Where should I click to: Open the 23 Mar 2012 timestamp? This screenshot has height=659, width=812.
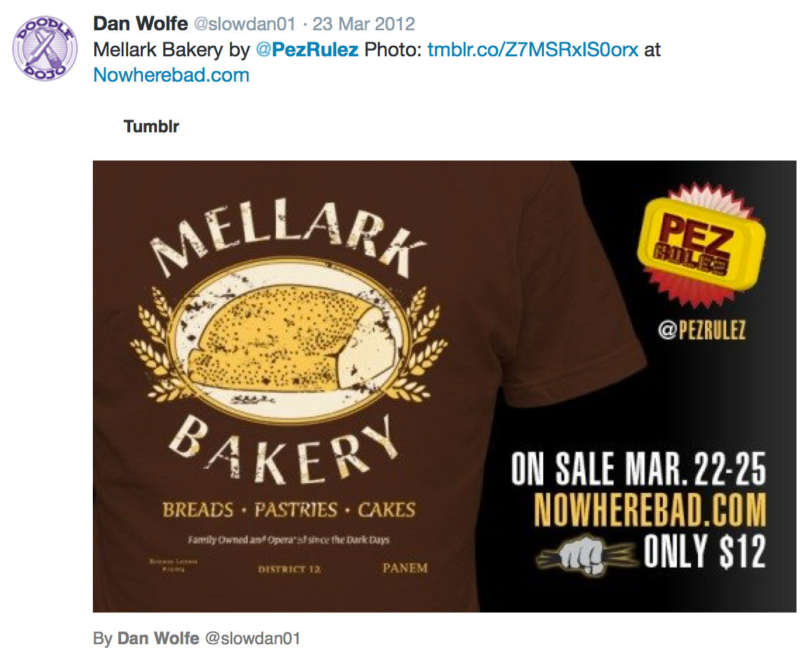click(x=364, y=25)
